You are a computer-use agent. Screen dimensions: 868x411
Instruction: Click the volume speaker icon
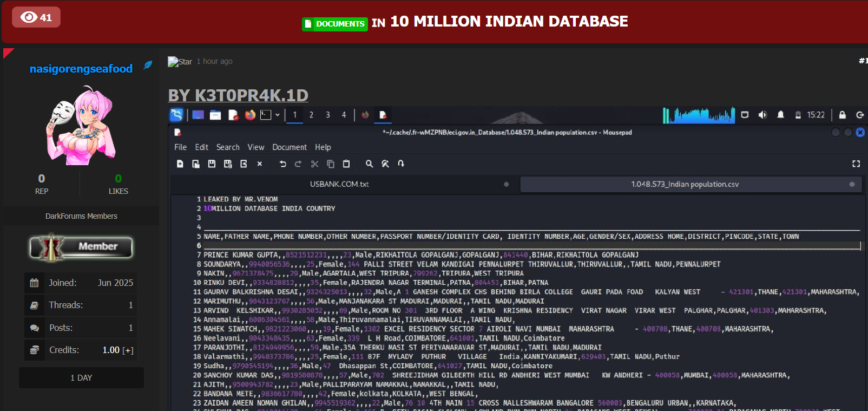click(762, 115)
